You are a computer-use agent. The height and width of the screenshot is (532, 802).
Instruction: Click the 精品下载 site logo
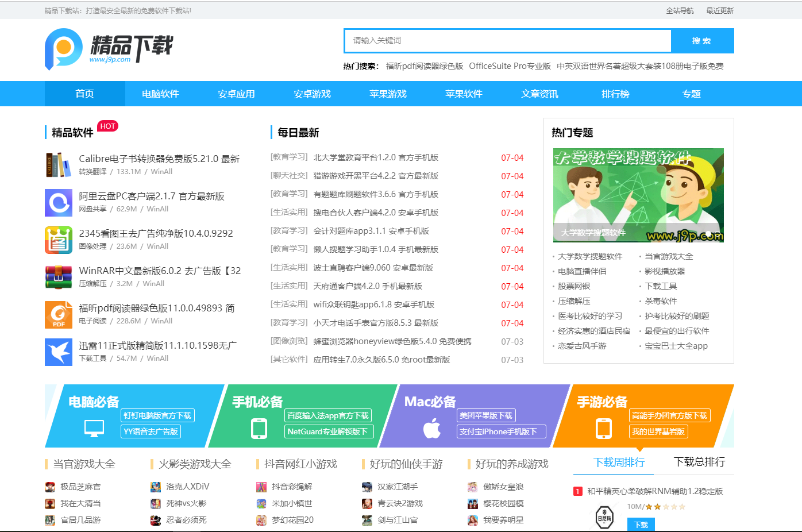(109, 49)
